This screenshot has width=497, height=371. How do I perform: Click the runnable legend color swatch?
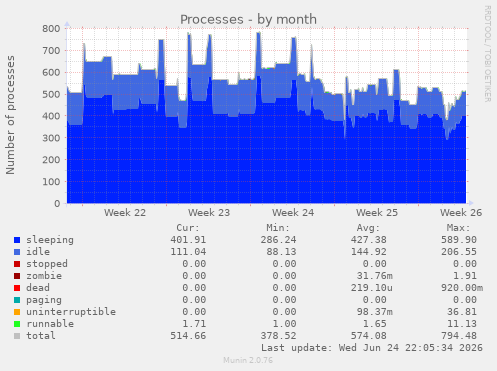click(17, 324)
